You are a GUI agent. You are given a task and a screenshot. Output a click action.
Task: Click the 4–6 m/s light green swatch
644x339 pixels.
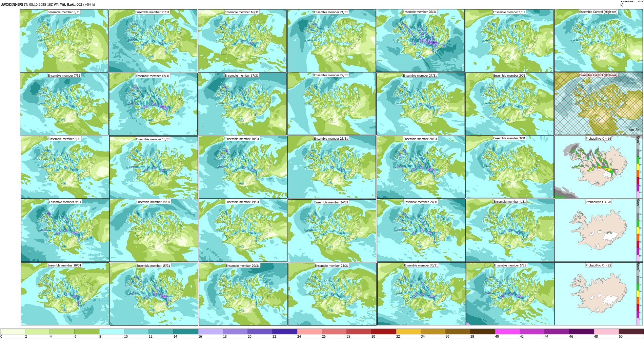(x=62, y=332)
